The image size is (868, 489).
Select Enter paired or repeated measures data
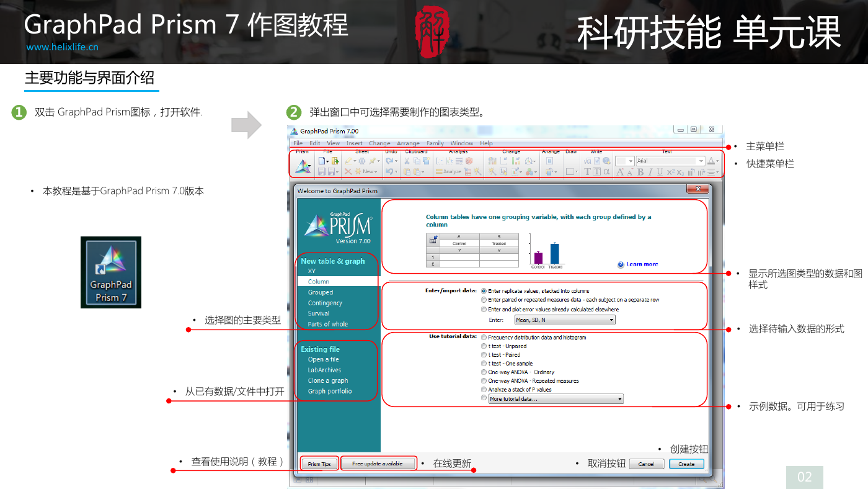pos(484,300)
